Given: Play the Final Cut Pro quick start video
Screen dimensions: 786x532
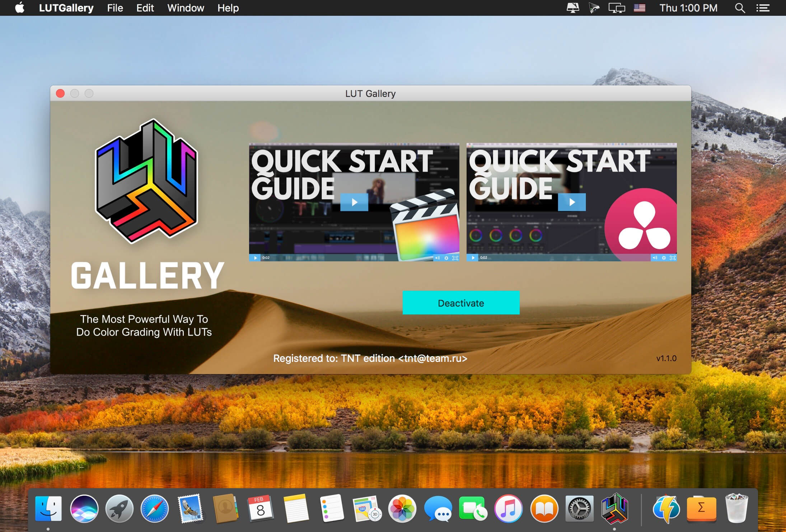Looking at the screenshot, I should pyautogui.click(x=354, y=202).
